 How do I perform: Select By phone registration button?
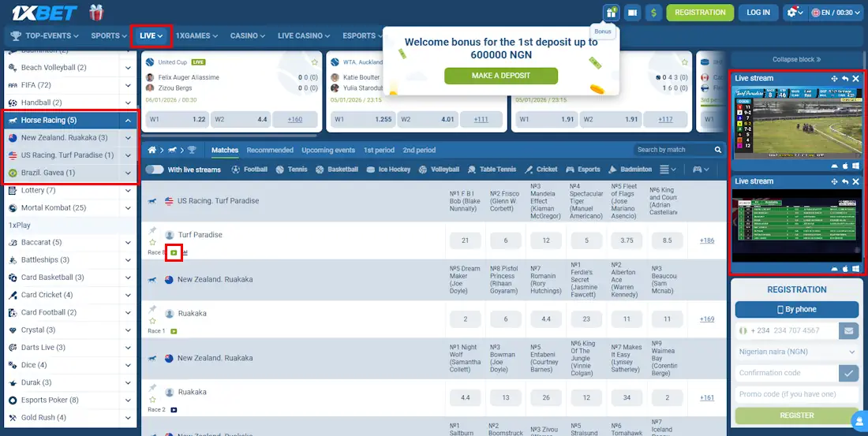pos(797,309)
